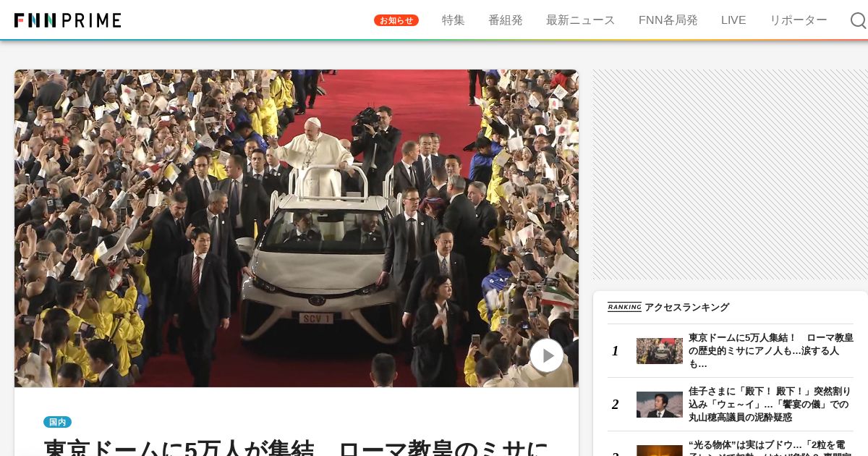The height and width of the screenshot is (456, 868).
Task: Open the LIVE menu item
Action: click(733, 20)
